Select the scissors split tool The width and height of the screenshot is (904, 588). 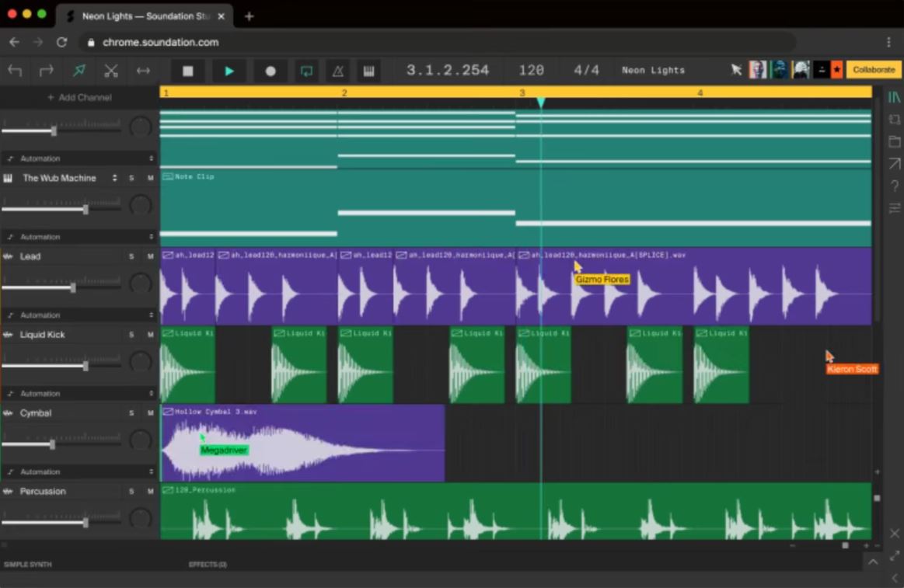click(111, 70)
